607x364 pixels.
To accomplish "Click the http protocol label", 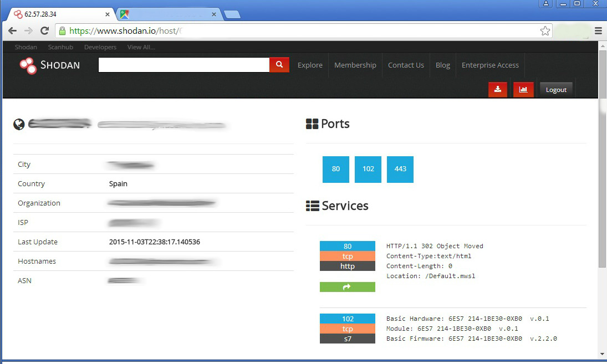I will tap(347, 266).
